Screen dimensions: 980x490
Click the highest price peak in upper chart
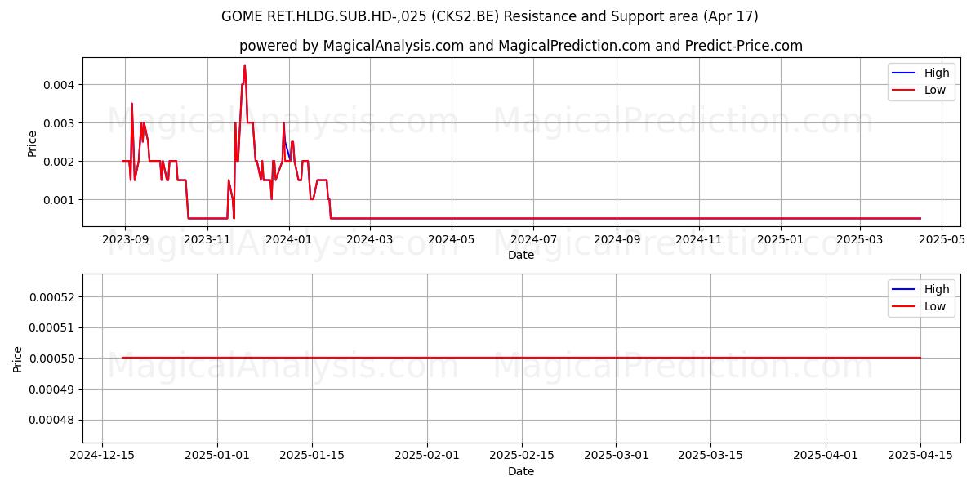(x=244, y=66)
